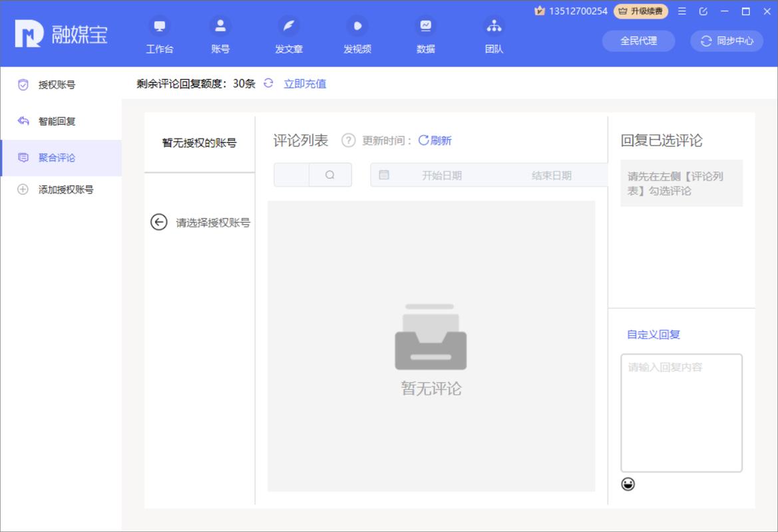Open the hamburger menu icon in title bar
The height and width of the screenshot is (532, 778).
point(682,11)
